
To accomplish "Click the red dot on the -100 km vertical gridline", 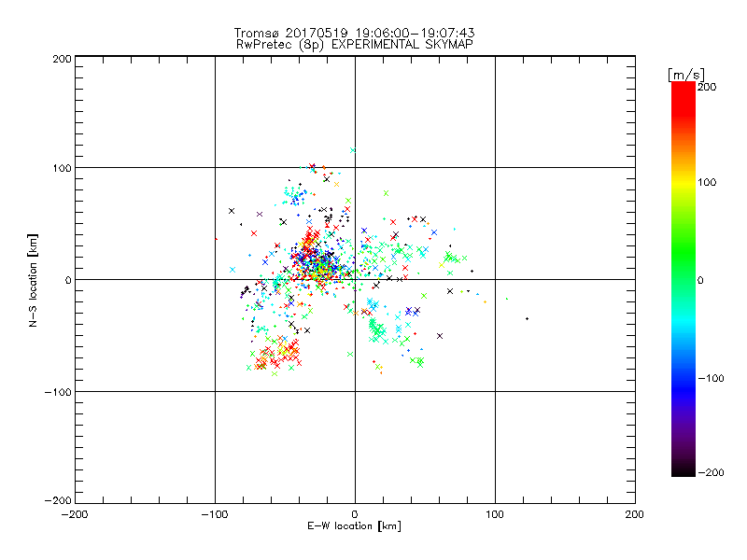I will point(216,239).
